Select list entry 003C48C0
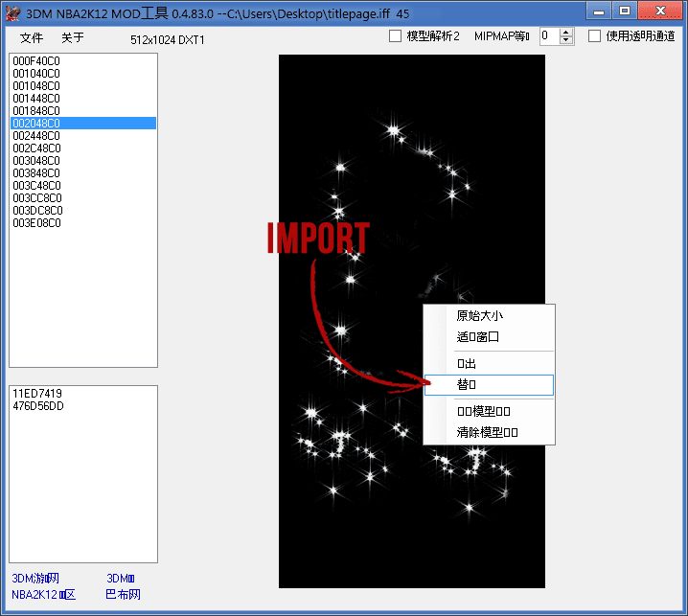 tap(83, 186)
